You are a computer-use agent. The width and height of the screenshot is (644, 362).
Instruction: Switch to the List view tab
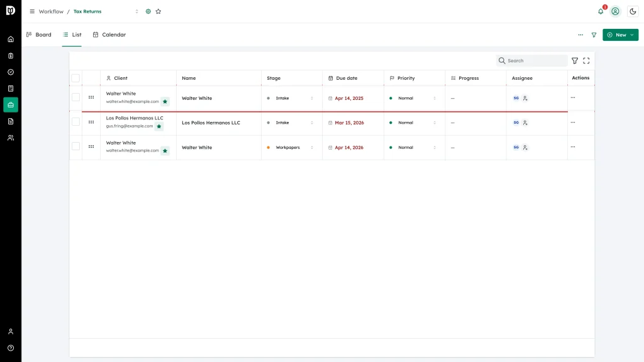72,35
